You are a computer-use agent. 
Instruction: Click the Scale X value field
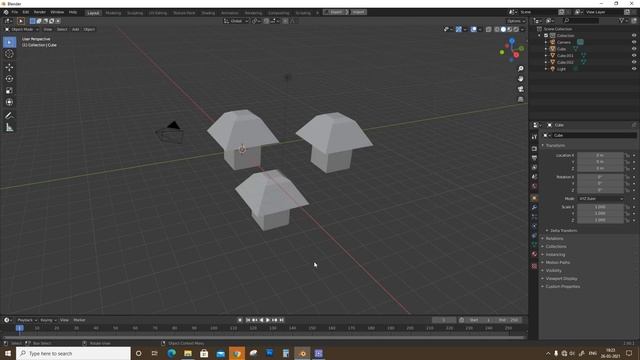(x=600, y=207)
